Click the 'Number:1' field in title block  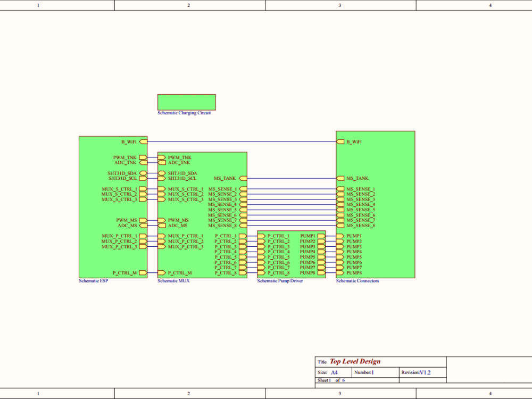click(364, 372)
